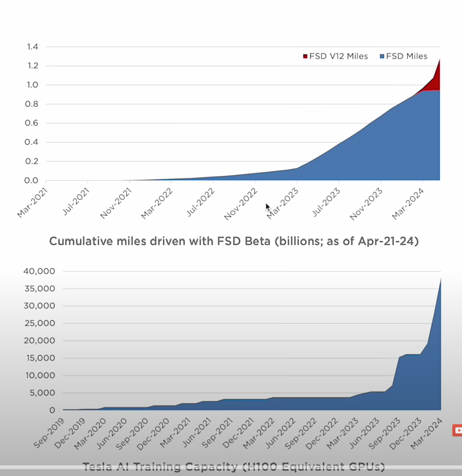This screenshot has width=462, height=476.
Task: Click the 'Sep-2023' x-axis label
Action: (x=385, y=433)
